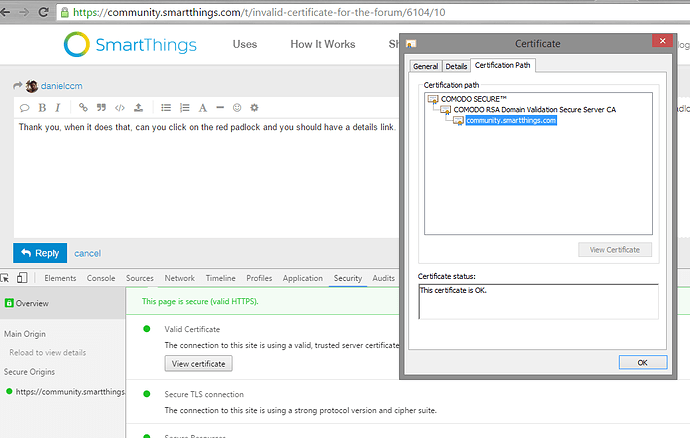Confirm the Certificate dialog with OK

642,363
